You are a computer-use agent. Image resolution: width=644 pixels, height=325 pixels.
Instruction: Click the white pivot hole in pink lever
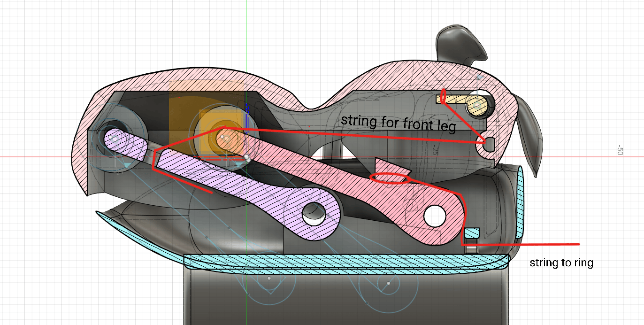click(x=435, y=216)
